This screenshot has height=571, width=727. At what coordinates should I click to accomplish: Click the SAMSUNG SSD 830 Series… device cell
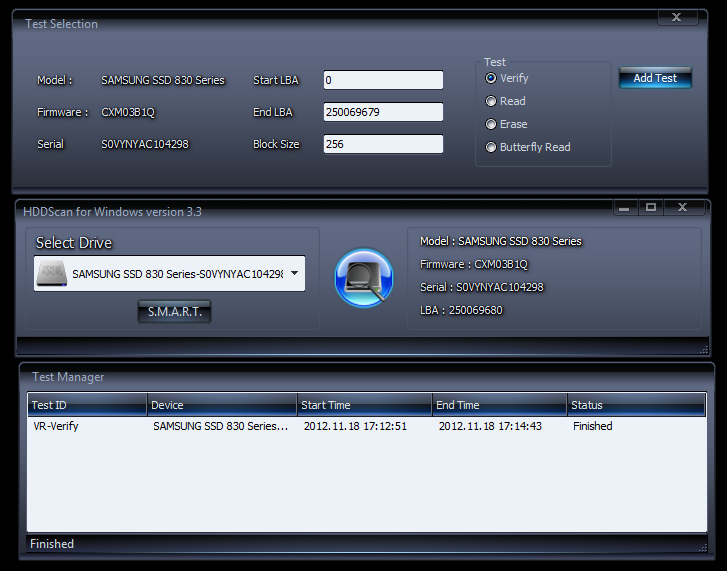pyautogui.click(x=221, y=426)
